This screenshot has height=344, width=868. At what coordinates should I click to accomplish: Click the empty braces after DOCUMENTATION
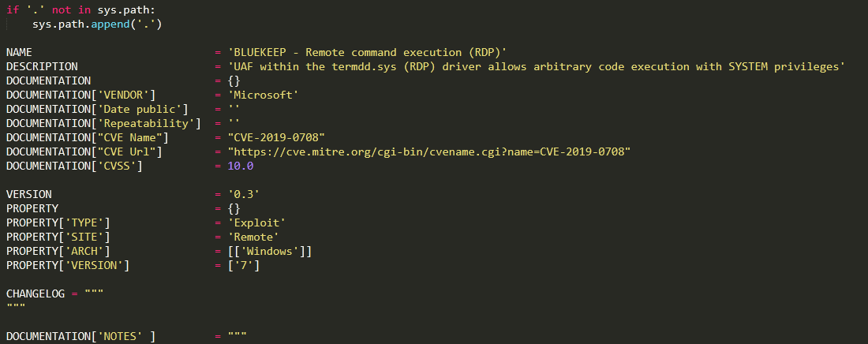click(234, 81)
